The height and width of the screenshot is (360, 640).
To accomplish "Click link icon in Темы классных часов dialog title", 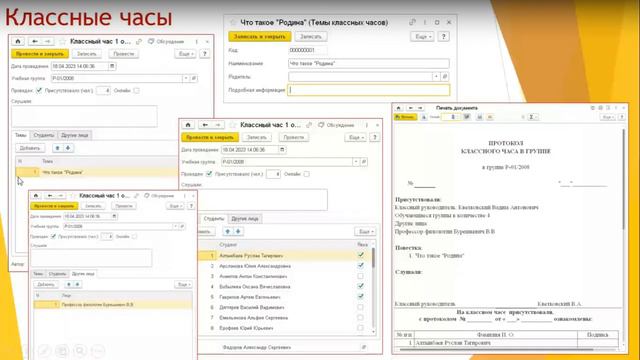I will click(413, 22).
